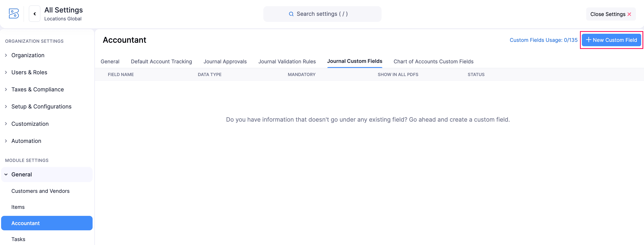Click the Zoho Books logo icon

[14, 14]
